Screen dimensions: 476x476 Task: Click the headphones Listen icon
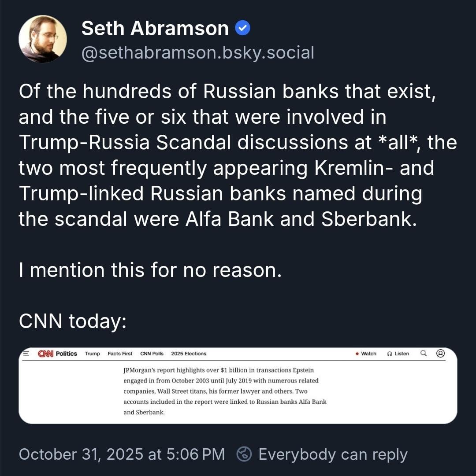(x=390, y=354)
